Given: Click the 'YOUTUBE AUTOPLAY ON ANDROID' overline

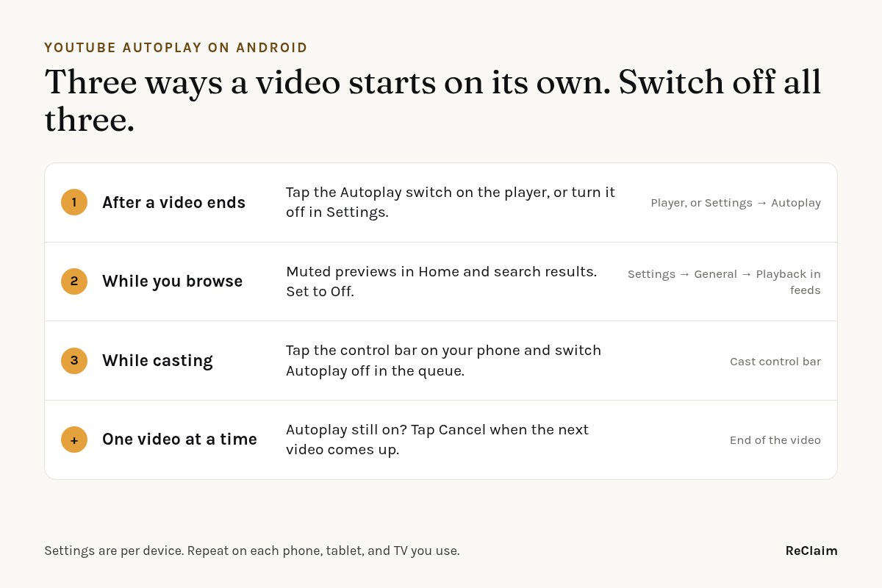Looking at the screenshot, I should click(176, 48).
